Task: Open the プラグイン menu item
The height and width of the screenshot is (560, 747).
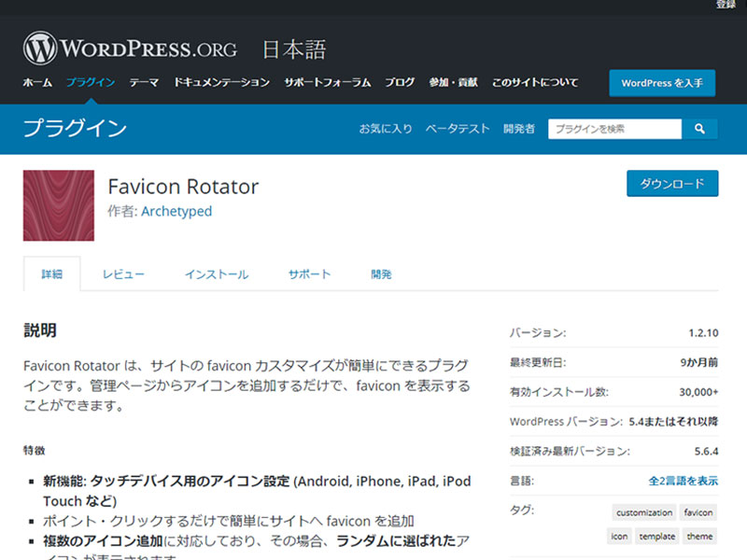Action: (x=91, y=82)
